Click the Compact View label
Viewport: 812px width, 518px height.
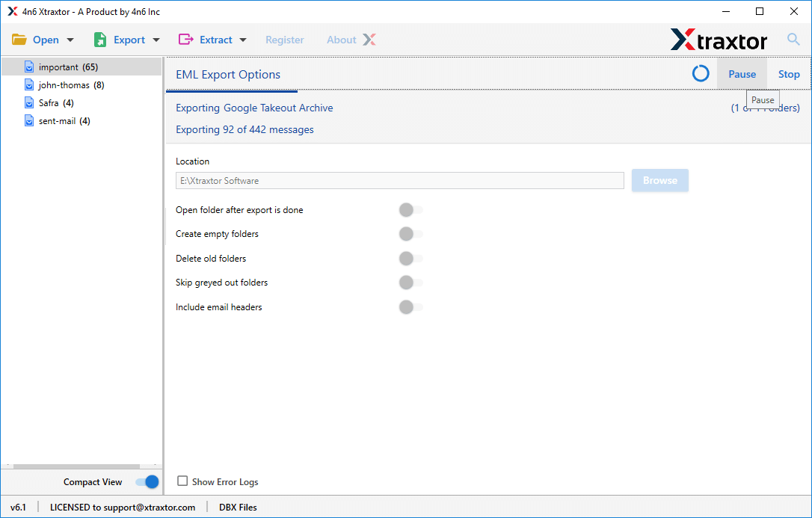tap(93, 482)
